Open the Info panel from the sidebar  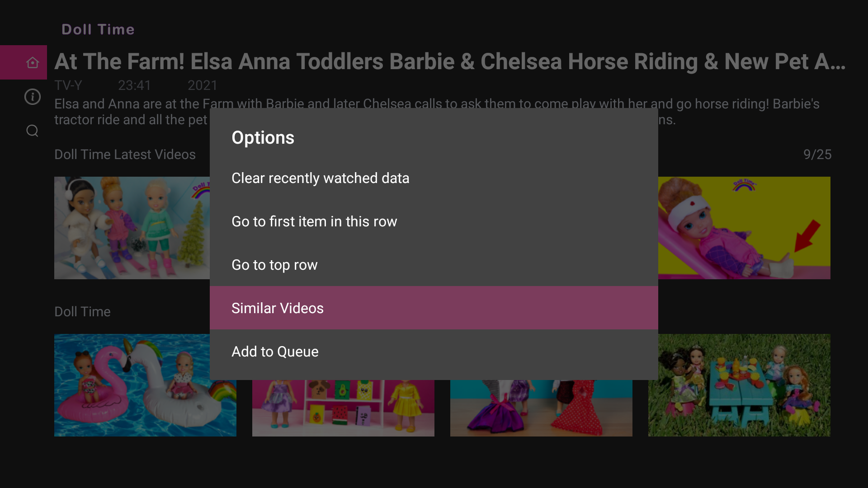pos(32,97)
